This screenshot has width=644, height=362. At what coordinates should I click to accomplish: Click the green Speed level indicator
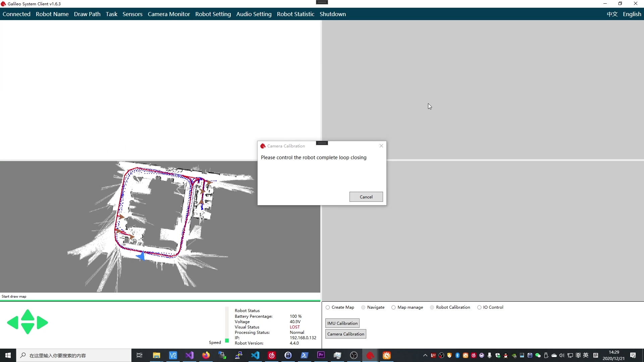click(x=227, y=341)
